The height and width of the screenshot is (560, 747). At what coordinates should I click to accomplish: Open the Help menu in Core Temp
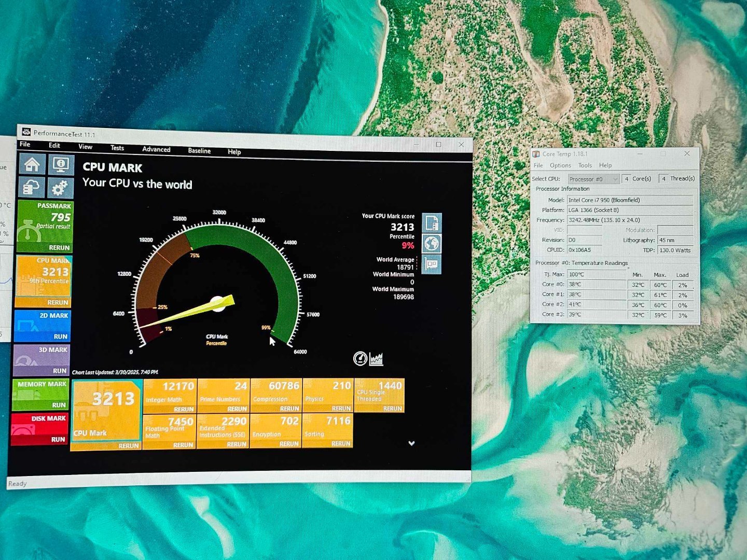[x=605, y=165]
